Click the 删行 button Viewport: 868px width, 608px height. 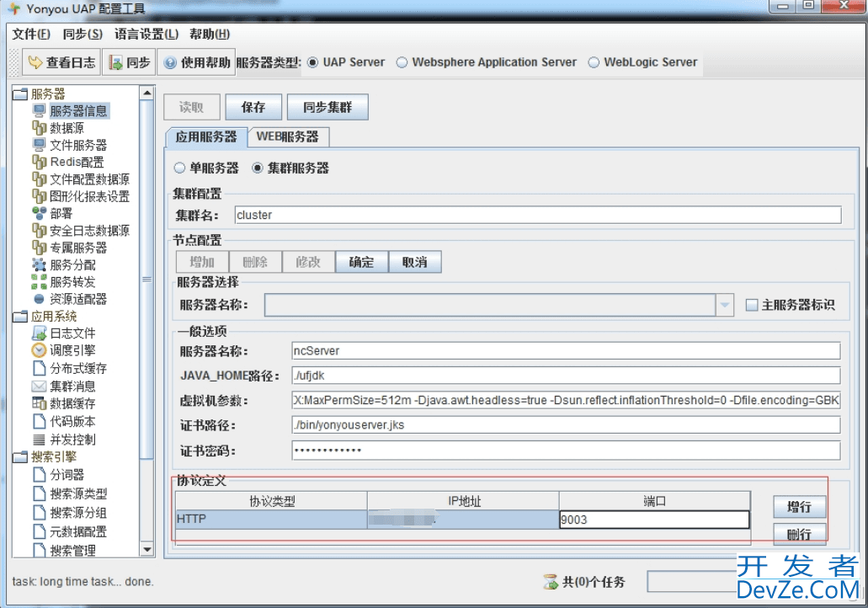[x=799, y=534]
